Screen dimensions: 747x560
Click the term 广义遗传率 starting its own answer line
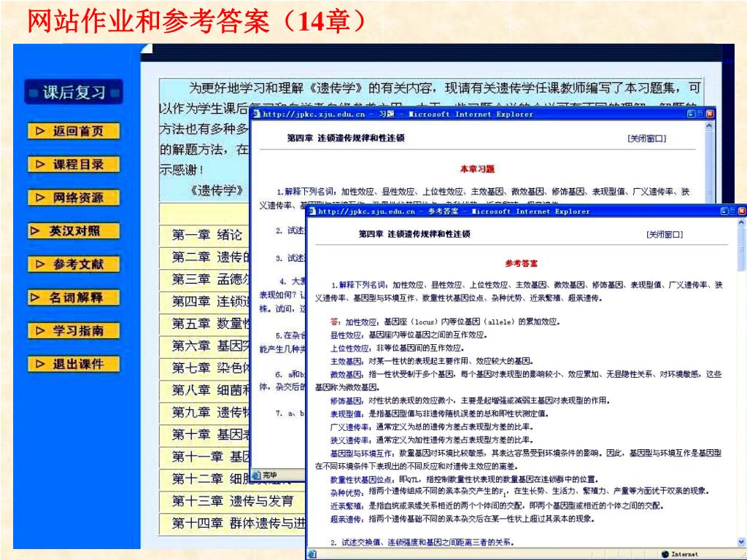click(x=349, y=427)
